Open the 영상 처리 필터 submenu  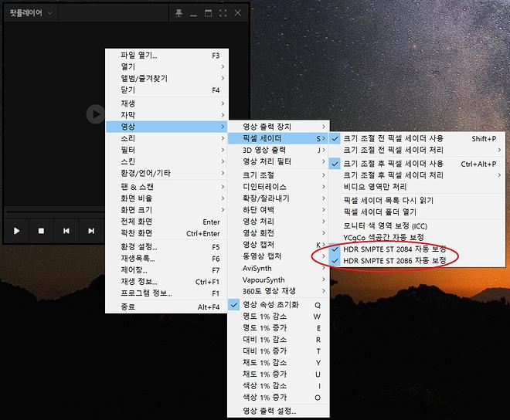click(278, 161)
